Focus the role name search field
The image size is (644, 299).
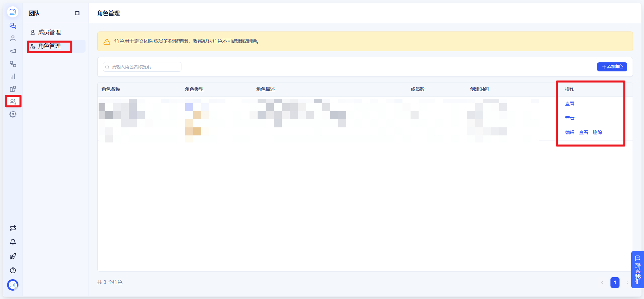click(142, 67)
